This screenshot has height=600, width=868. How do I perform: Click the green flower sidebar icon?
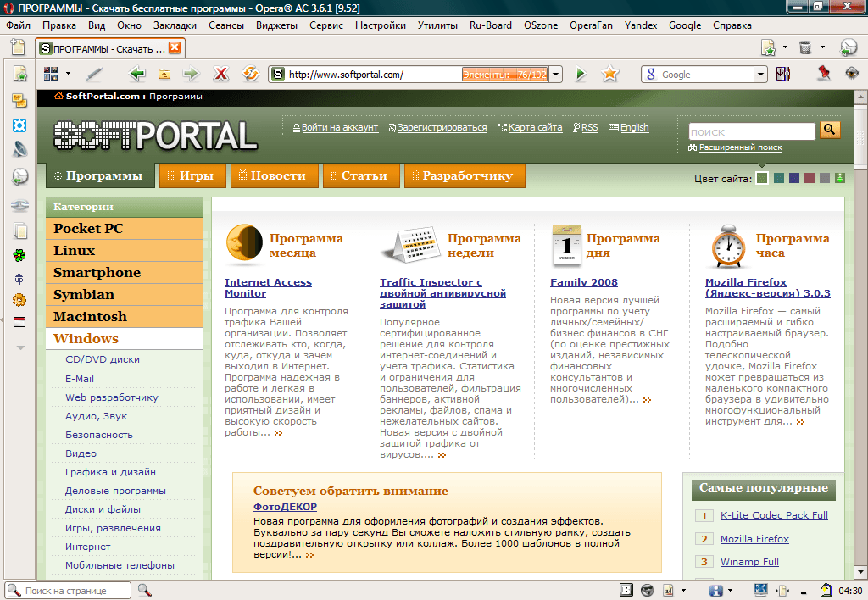pos(19,255)
